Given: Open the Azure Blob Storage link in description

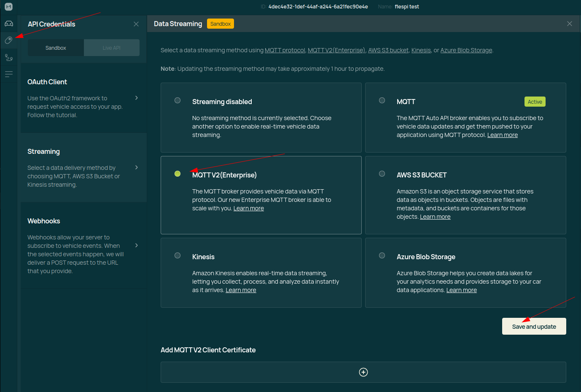Looking at the screenshot, I should point(466,50).
